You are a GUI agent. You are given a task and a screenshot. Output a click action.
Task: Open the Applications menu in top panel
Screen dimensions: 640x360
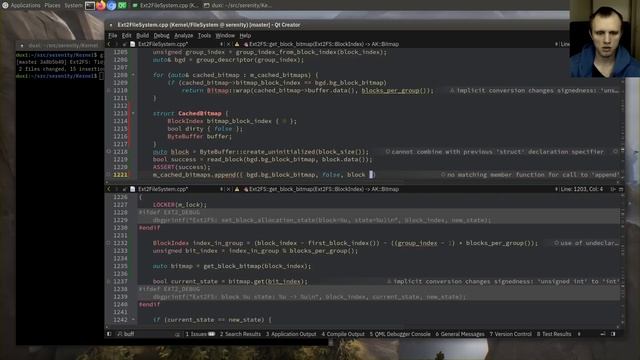tap(25, 5)
